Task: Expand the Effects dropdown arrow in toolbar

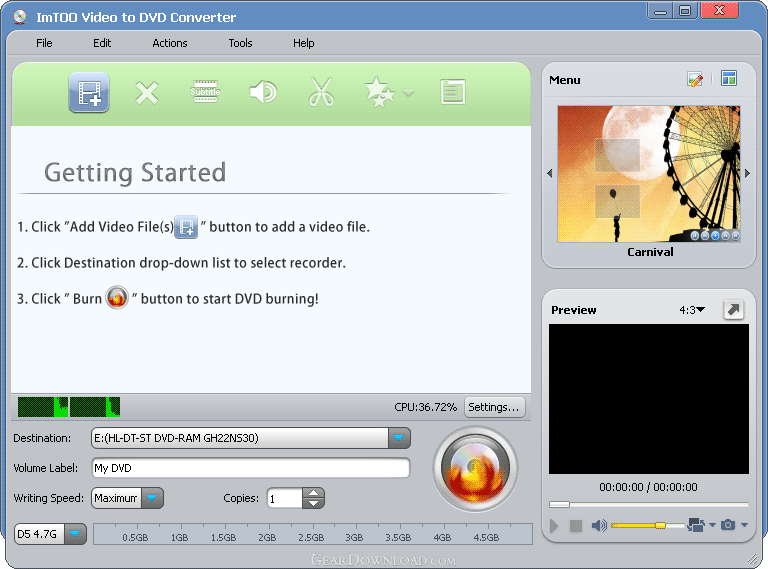Action: (x=408, y=93)
